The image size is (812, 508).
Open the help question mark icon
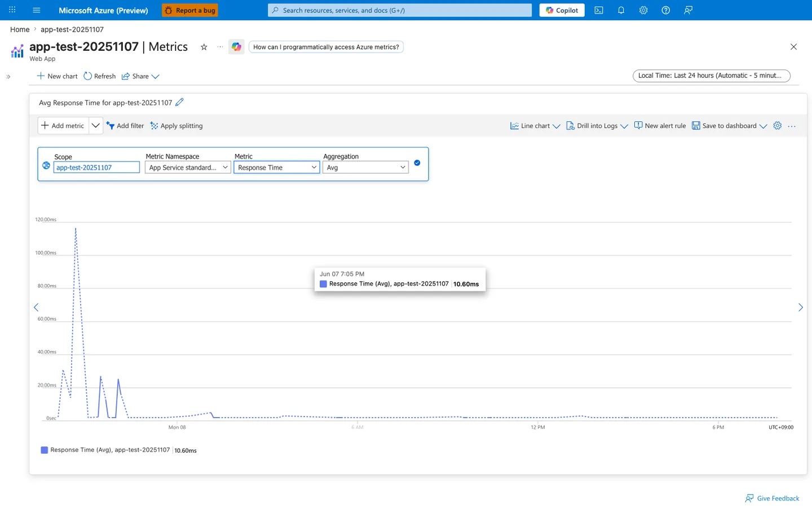[666, 10]
